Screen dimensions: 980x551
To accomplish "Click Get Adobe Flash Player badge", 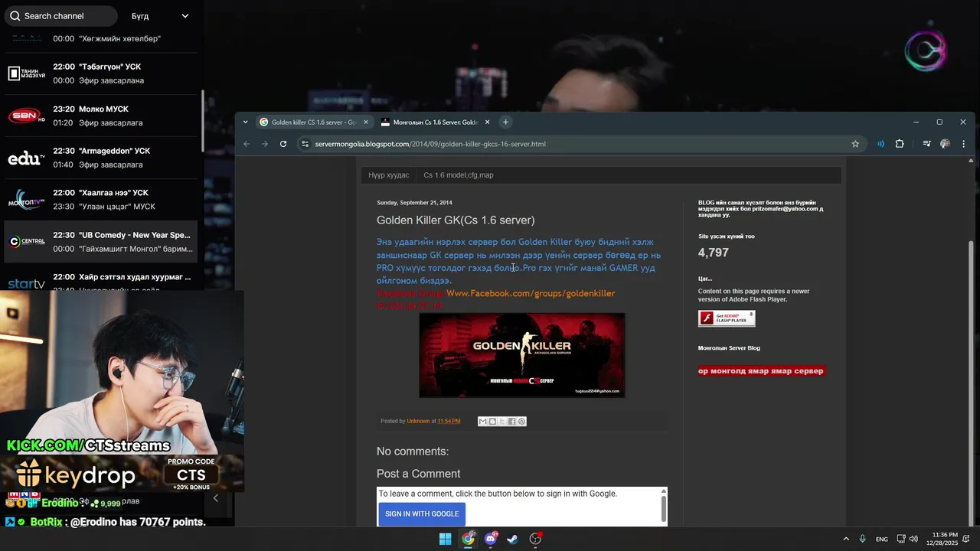I will 727,318.
